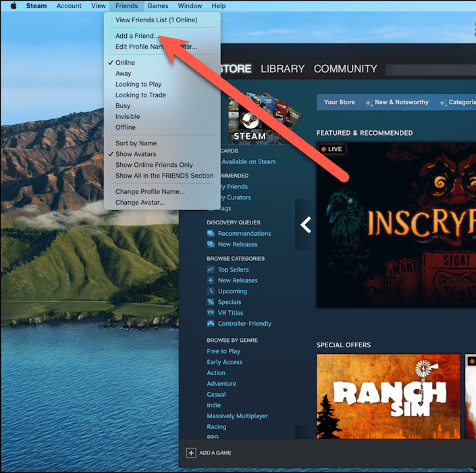Open the By Curators recommended link
The width and height of the screenshot is (476, 473).
236,197
